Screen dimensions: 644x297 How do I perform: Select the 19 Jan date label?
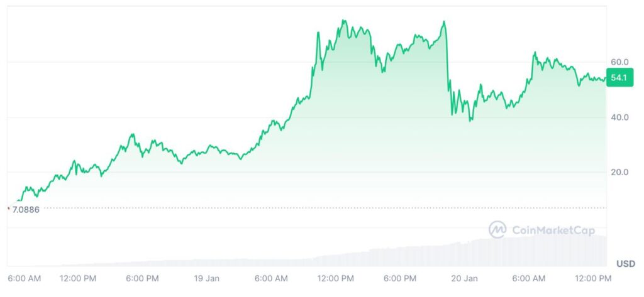tap(207, 278)
